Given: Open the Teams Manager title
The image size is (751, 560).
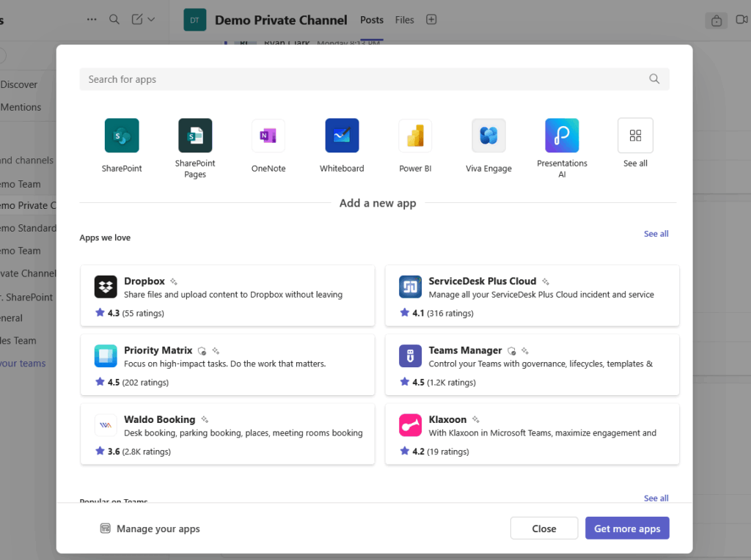Looking at the screenshot, I should click(x=465, y=350).
